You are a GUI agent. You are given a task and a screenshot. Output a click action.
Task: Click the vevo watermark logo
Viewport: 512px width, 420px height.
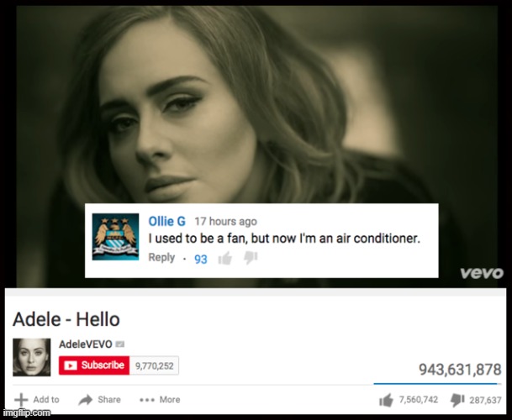(x=482, y=273)
